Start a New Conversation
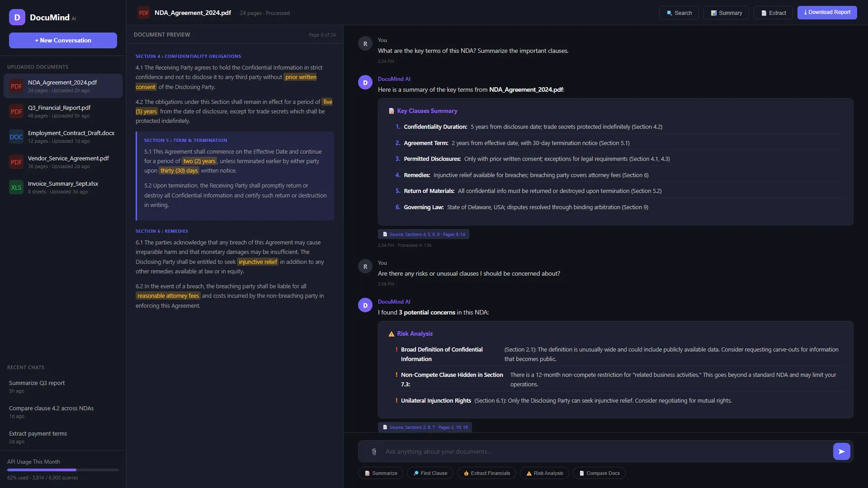The image size is (868, 488). (x=63, y=40)
